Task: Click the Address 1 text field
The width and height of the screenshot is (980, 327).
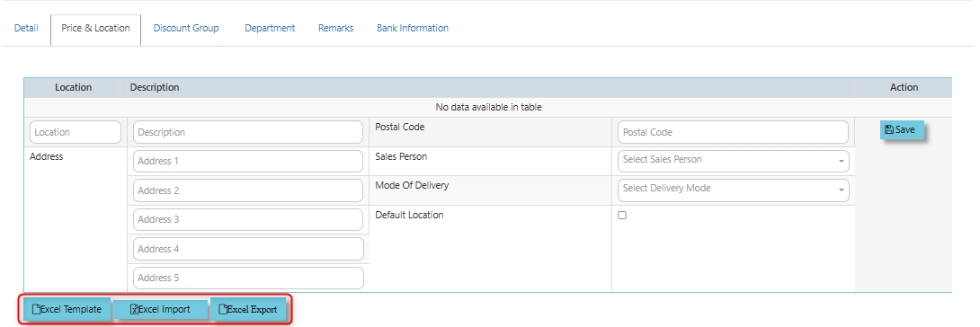Action: 248,161
